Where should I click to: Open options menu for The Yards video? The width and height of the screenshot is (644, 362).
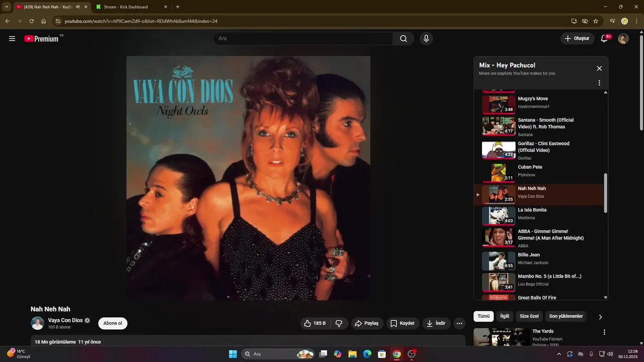(x=604, y=332)
